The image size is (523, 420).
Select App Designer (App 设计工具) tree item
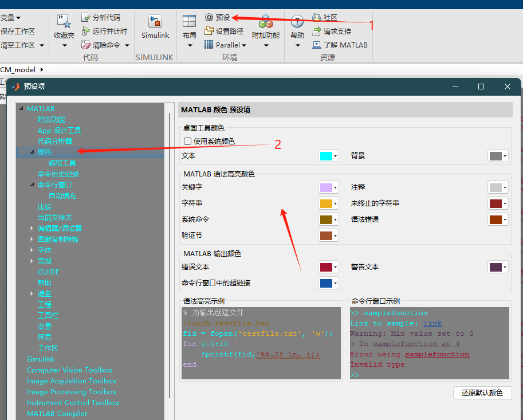[x=60, y=131]
